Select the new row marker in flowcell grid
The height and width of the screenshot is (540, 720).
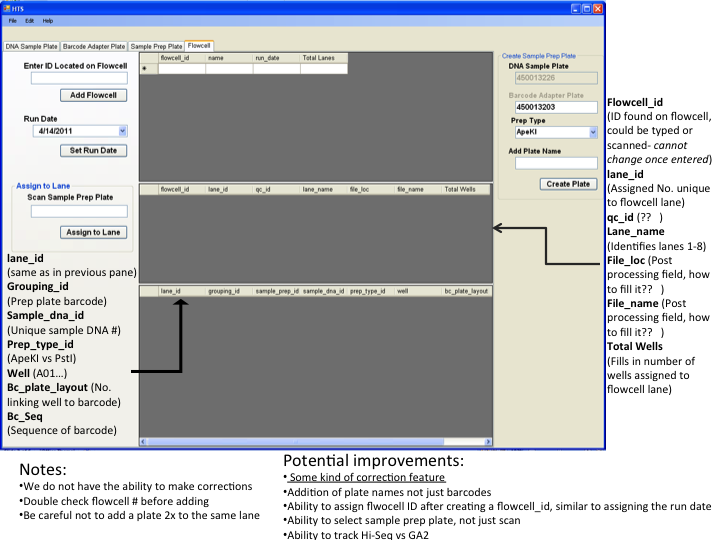[149, 68]
